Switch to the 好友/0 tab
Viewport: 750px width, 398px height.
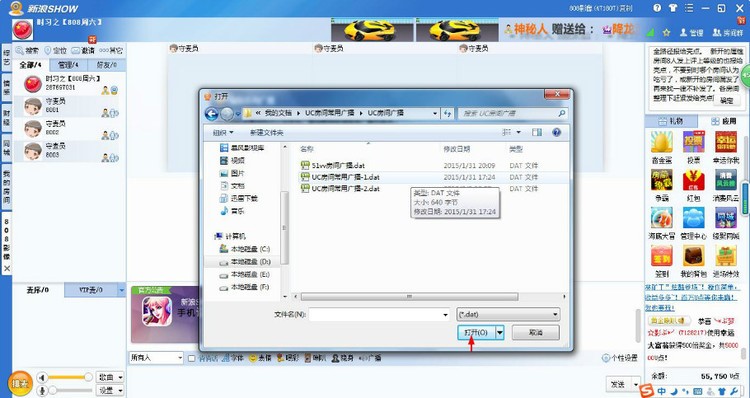106,65
